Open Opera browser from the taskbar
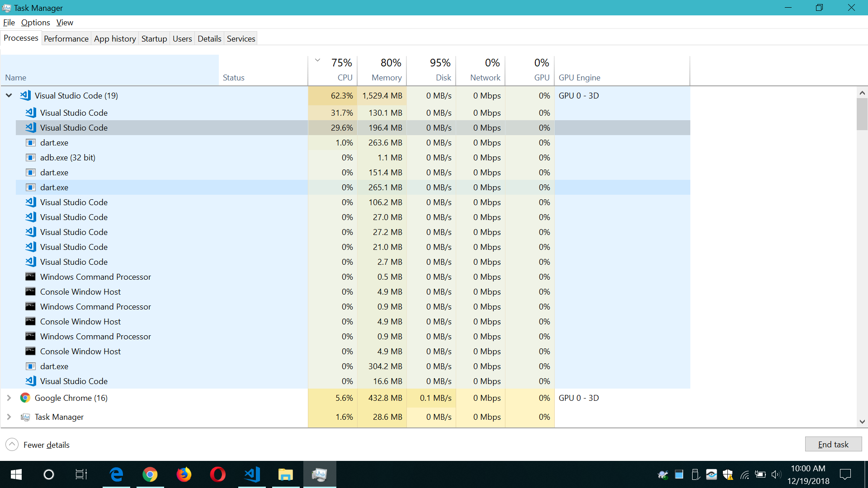The width and height of the screenshot is (868, 488). click(x=217, y=474)
